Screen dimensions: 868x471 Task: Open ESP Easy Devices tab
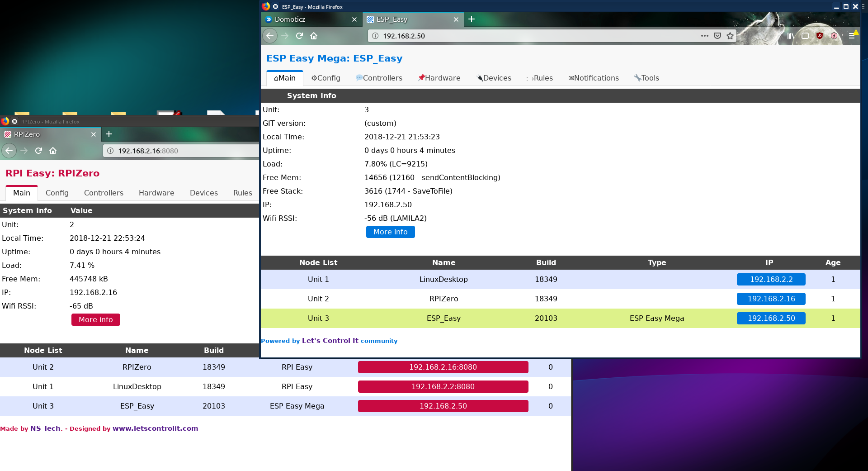click(494, 78)
